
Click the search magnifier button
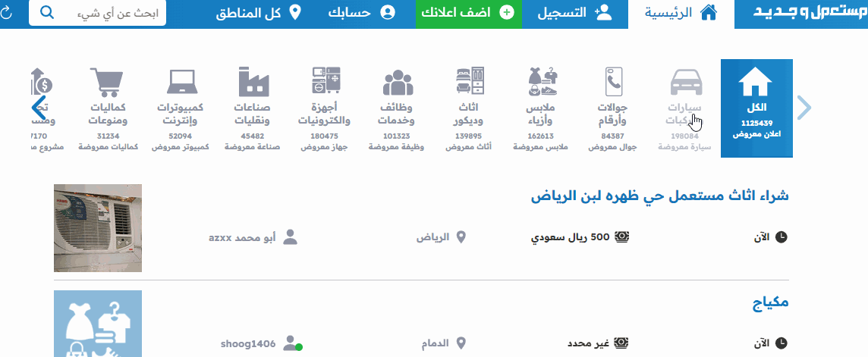[47, 13]
